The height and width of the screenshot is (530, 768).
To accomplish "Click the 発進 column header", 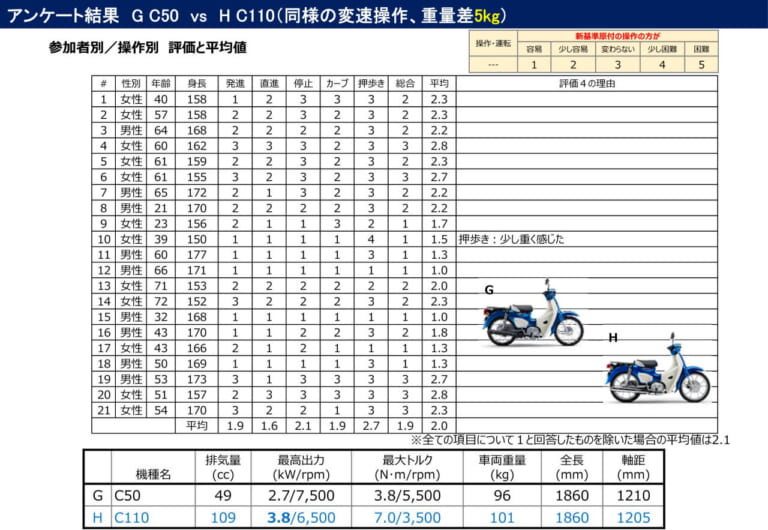I will [235, 84].
